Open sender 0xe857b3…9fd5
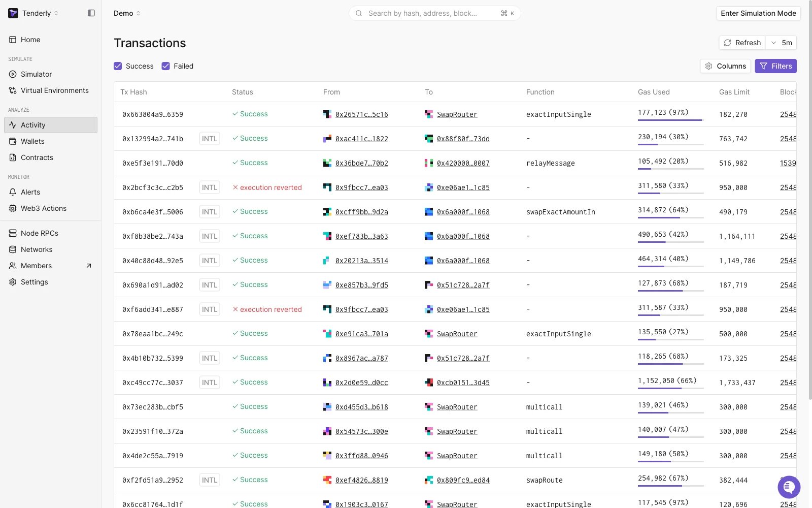Screen dimensions: 812x508 (362, 285)
